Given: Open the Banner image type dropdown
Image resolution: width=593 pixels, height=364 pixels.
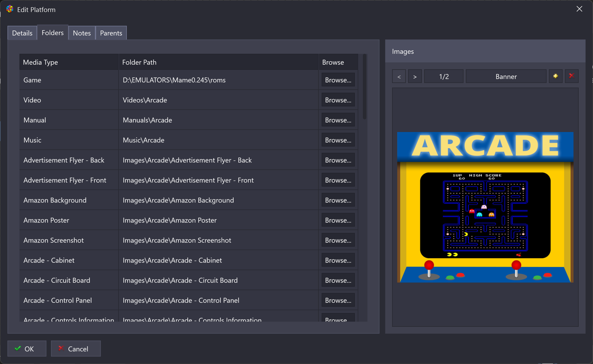Looking at the screenshot, I should [x=506, y=76].
